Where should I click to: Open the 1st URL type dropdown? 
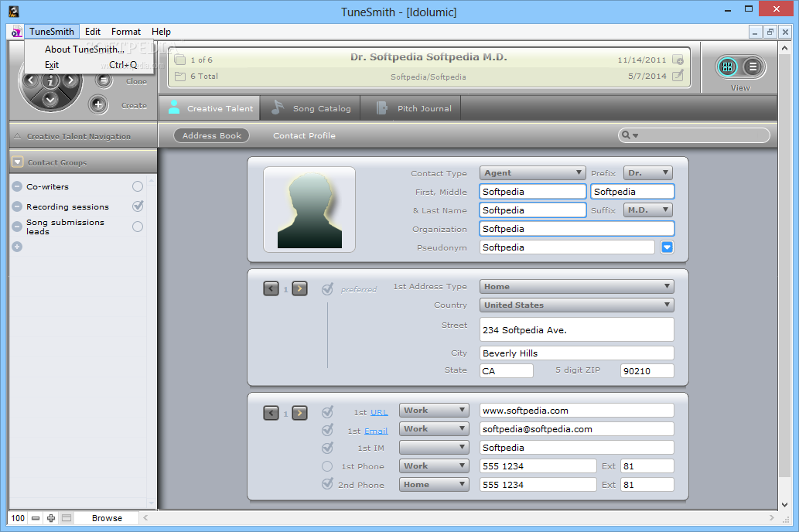click(x=434, y=410)
